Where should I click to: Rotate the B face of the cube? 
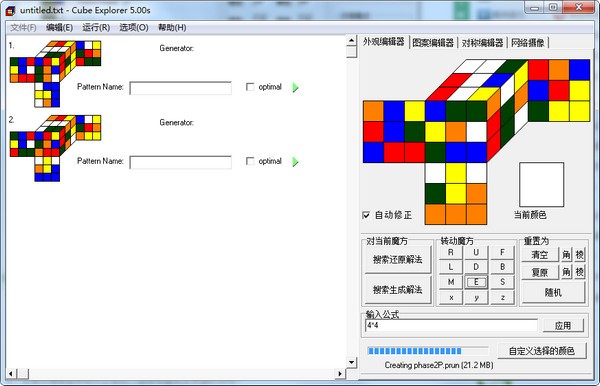coord(502,267)
